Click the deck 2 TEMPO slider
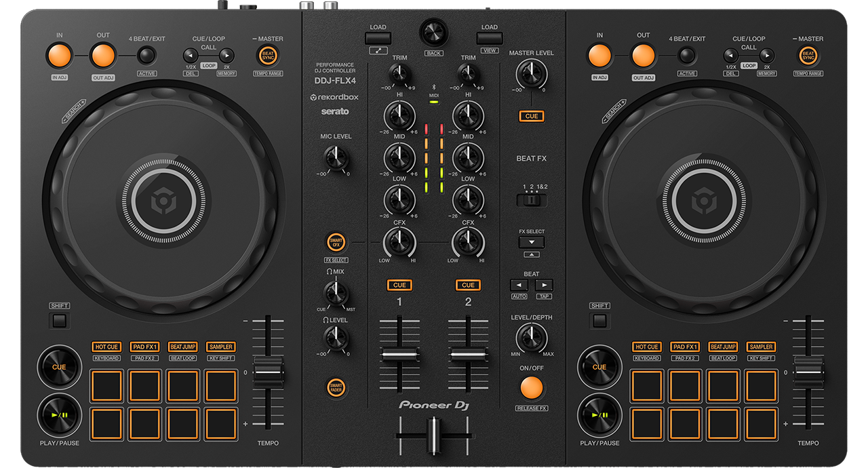This screenshot has height=468, width=868. tap(808, 373)
